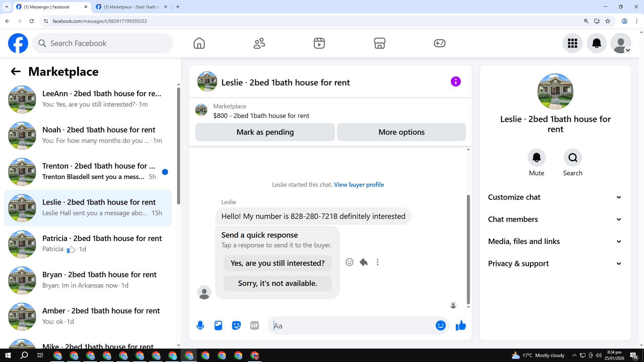The width and height of the screenshot is (644, 362).
Task: Open the Windows notification center
Action: [x=634, y=355]
